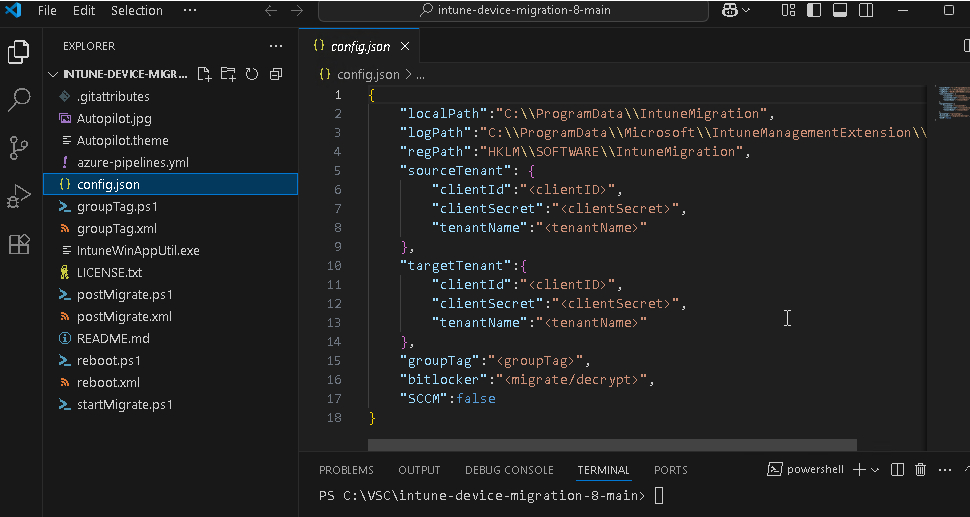Create a new terminal with plus icon
The width and height of the screenshot is (970, 517).
click(x=859, y=470)
